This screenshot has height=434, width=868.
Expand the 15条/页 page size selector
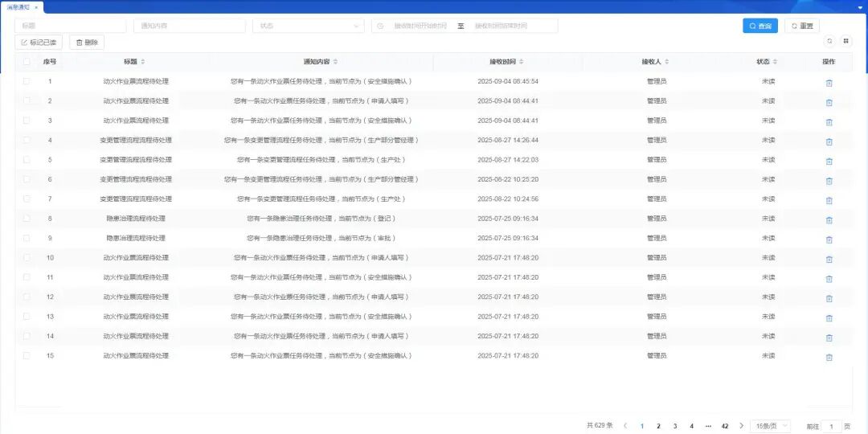(x=770, y=426)
